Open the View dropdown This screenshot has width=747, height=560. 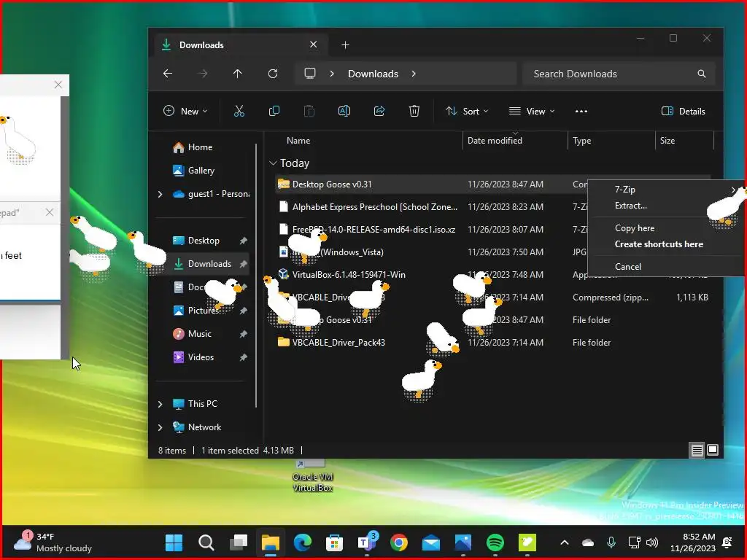532,112
